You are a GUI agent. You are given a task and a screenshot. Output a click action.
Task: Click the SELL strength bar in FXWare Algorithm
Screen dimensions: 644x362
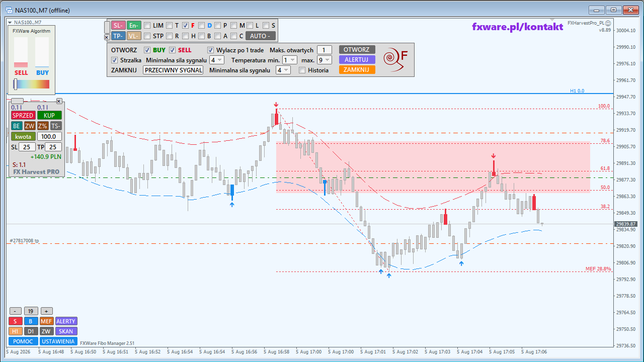pos(21,52)
